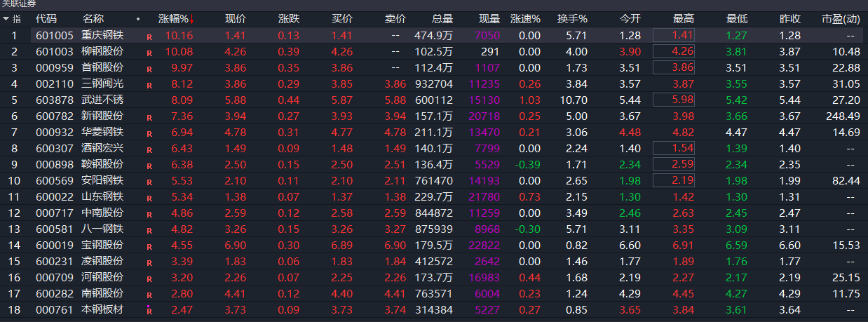Click the small dot column header icon
Viewport: 868px width, 322px height.
pyautogui.click(x=137, y=19)
